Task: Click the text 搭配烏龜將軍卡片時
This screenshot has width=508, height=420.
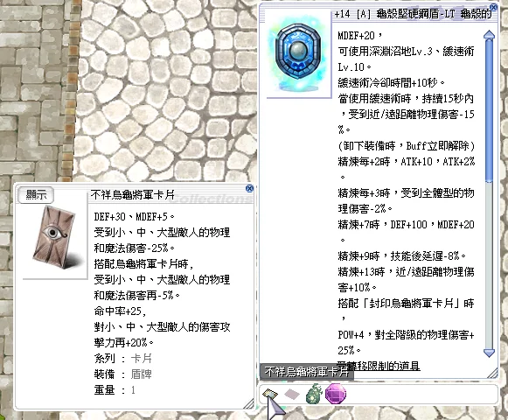Action: click(x=143, y=263)
